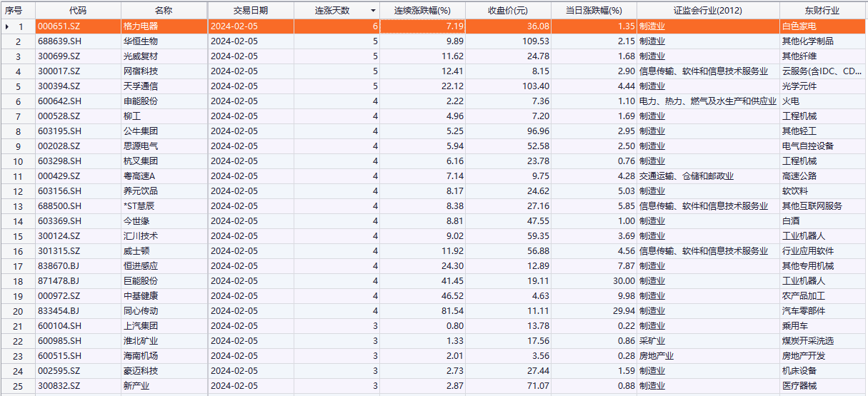Click the 证监会行业(2012) column header

pos(707,11)
